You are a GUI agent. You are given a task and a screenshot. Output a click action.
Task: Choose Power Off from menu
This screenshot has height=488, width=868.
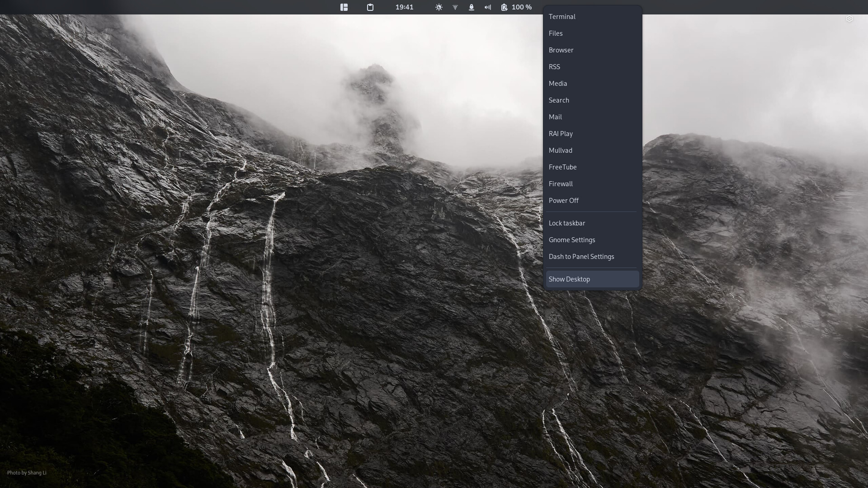(564, 201)
